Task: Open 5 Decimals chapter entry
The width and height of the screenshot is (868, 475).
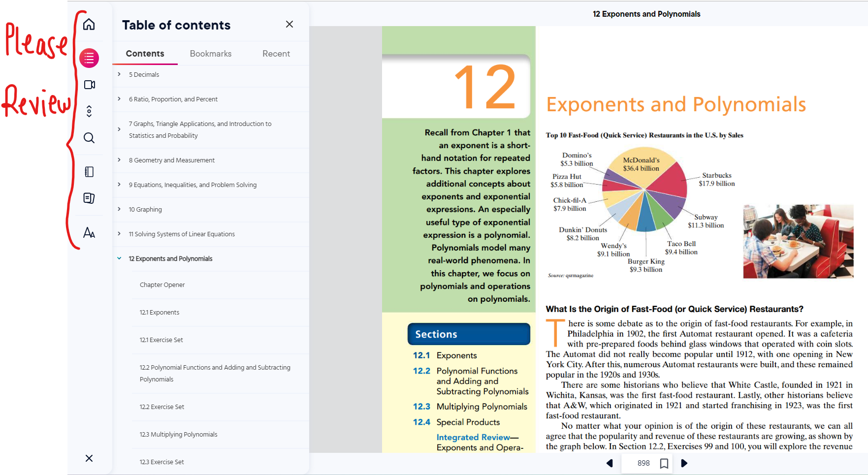Action: tap(144, 75)
